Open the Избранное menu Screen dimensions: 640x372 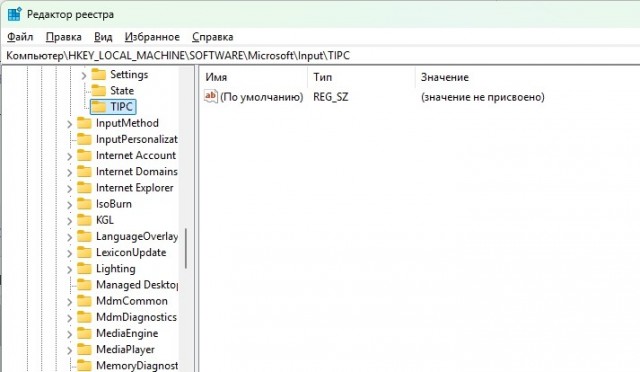152,37
